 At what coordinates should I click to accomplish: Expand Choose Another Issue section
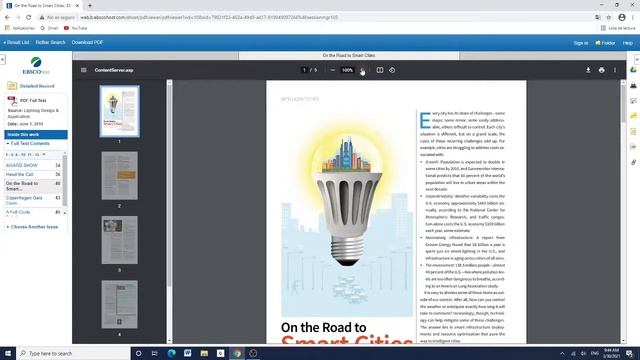[x=32, y=227]
